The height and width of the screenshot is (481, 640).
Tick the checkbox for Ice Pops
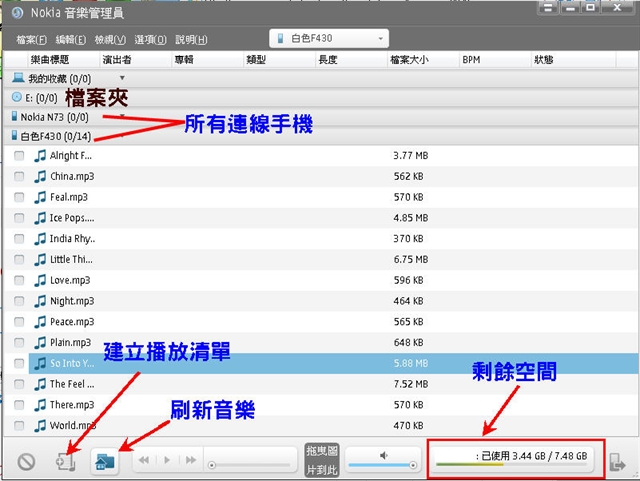click(19, 218)
